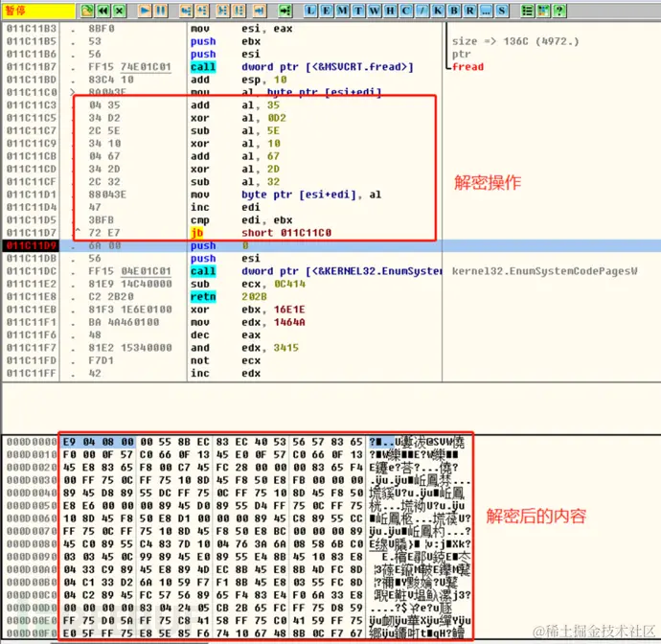
Task: Click the red 'fread' comment label
Action: pos(467,67)
